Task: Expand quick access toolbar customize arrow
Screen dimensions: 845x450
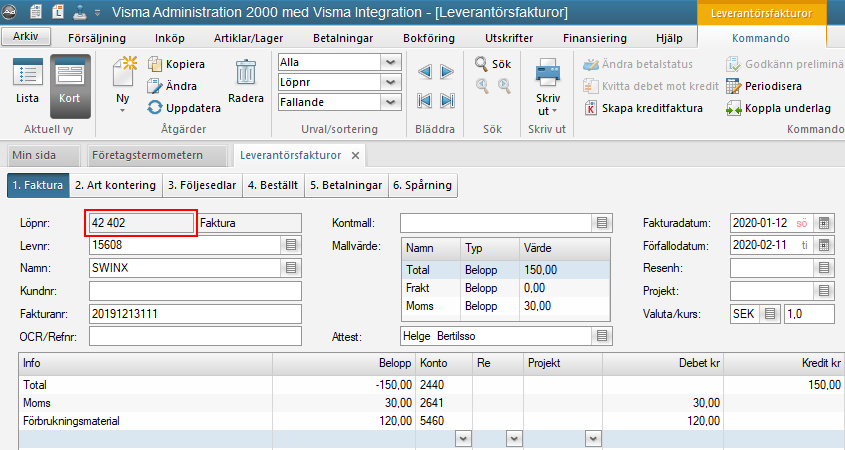Action: coord(98,12)
